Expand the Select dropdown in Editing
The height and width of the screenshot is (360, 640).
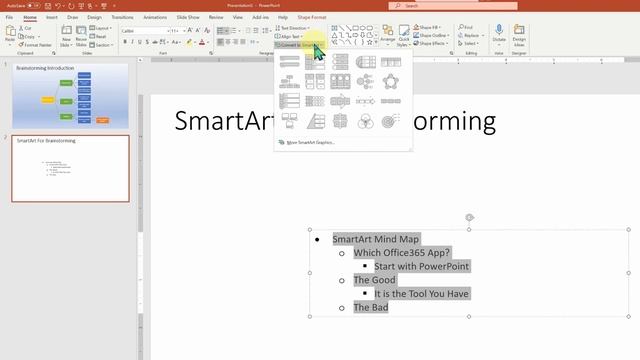tap(469, 43)
